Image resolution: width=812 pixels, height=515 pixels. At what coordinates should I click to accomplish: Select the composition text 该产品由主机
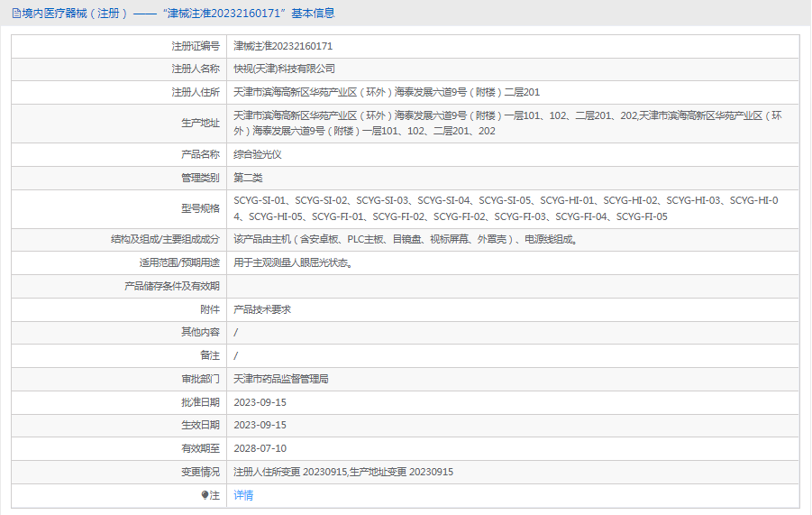click(x=406, y=239)
